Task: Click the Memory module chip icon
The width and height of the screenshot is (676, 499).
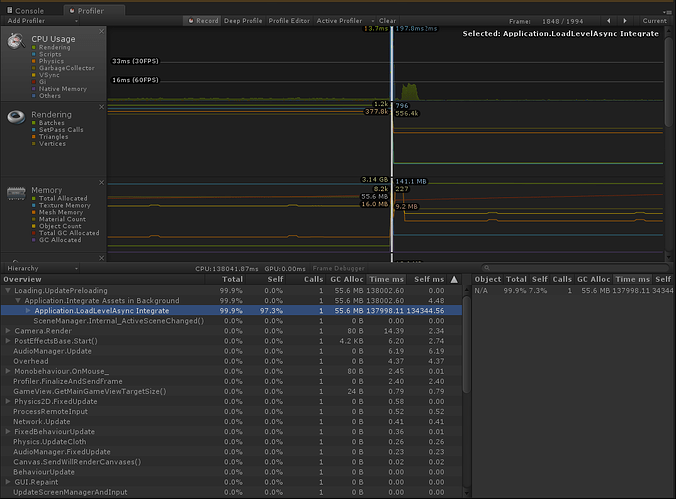Action: (17, 192)
